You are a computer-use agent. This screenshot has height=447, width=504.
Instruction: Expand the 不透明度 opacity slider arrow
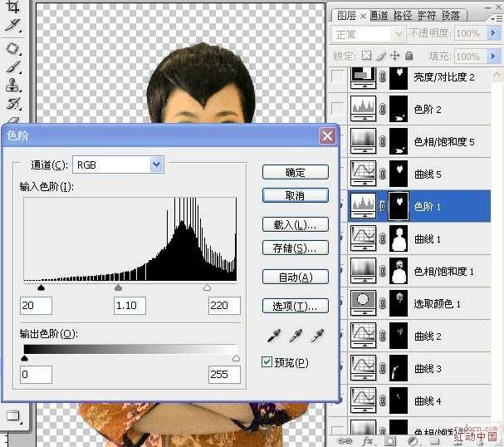493,32
